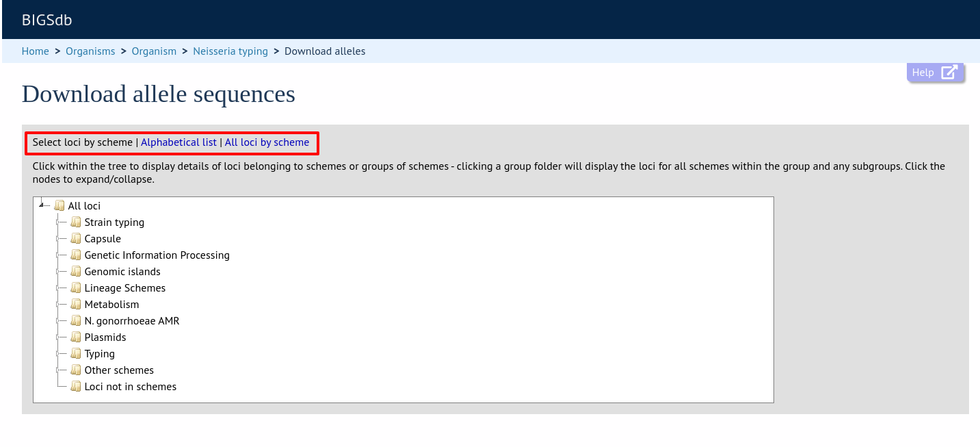Expand the Strain typing node
The image size is (980, 447).
pyautogui.click(x=58, y=222)
